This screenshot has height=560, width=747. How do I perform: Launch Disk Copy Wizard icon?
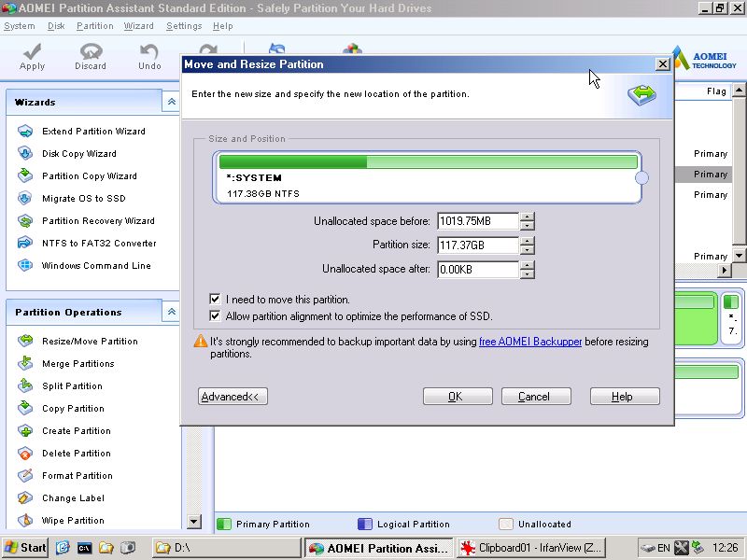click(25, 153)
